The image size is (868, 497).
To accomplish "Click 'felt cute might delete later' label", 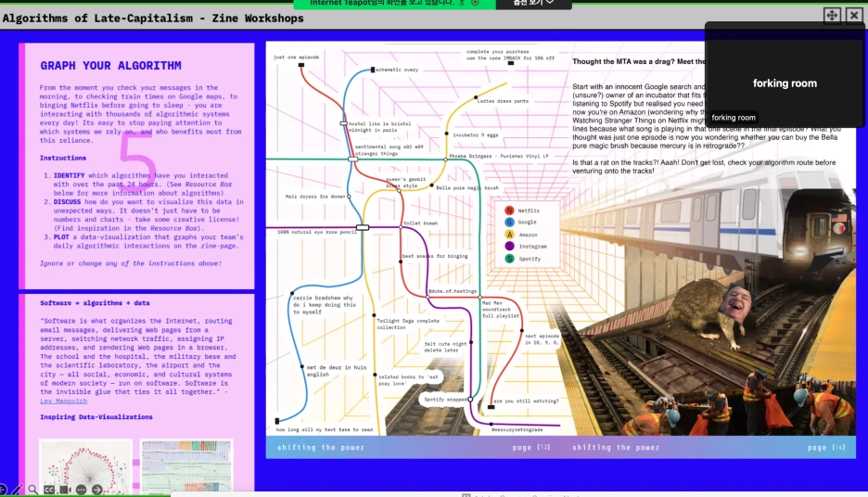I will pos(446,347).
